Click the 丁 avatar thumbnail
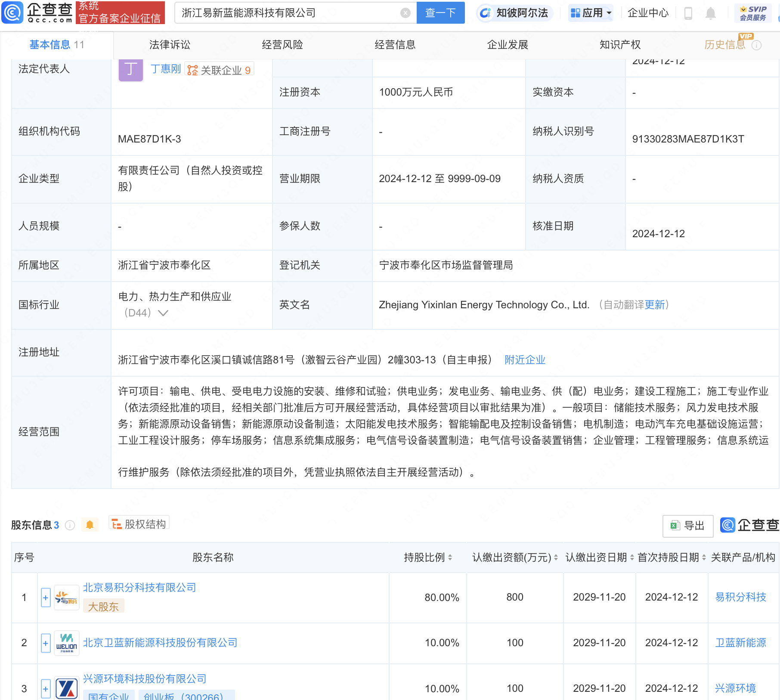Screen dimensions: 780x700 [131, 70]
